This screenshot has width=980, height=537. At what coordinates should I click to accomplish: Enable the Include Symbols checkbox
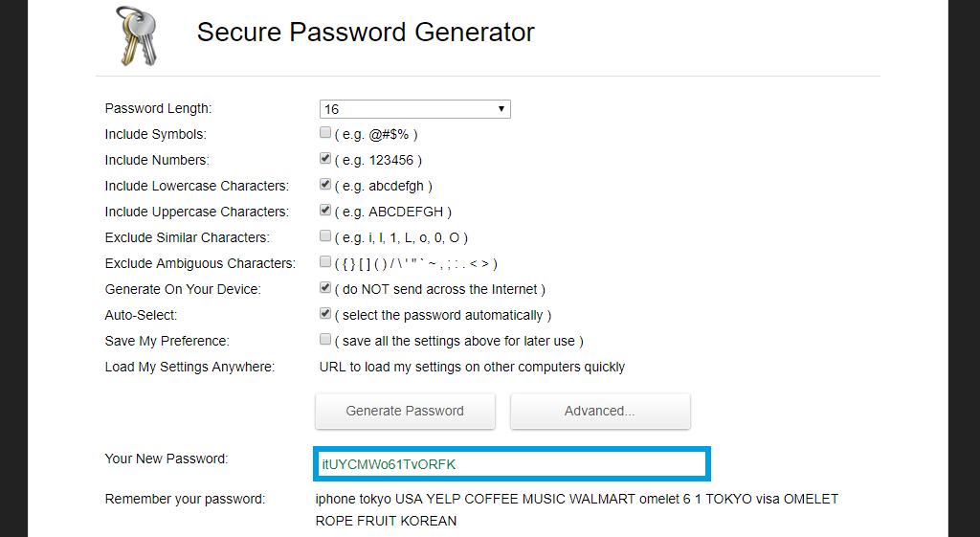325,133
